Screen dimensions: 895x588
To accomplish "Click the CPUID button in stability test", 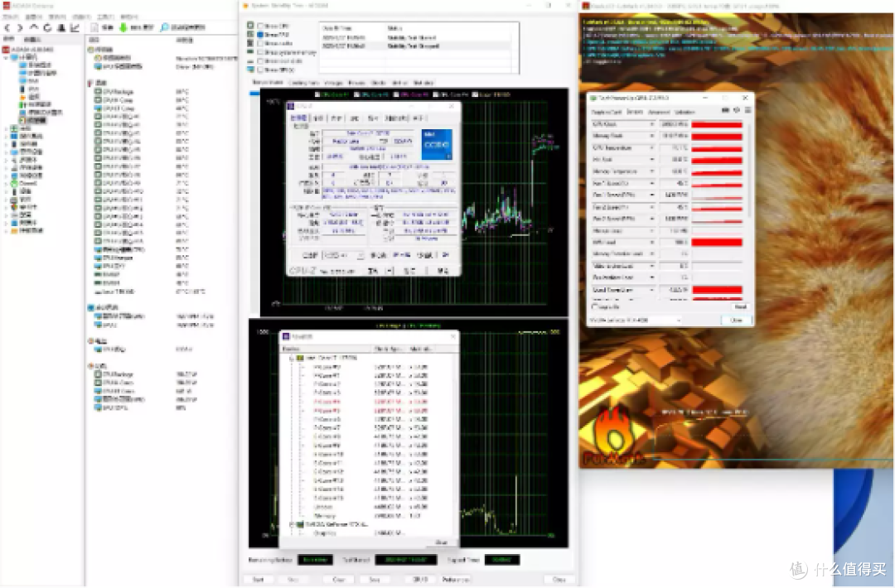I will (x=420, y=579).
